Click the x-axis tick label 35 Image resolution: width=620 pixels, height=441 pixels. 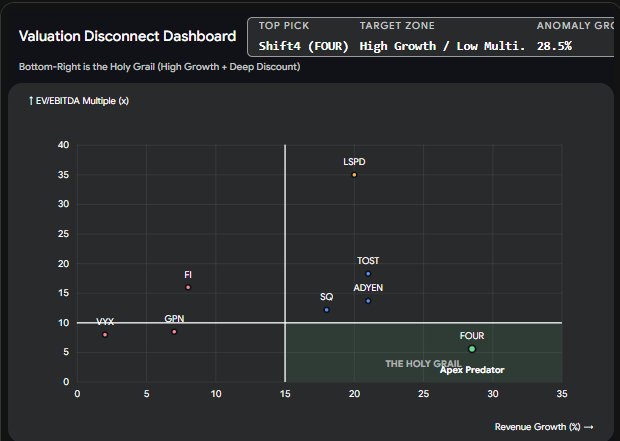(562, 394)
